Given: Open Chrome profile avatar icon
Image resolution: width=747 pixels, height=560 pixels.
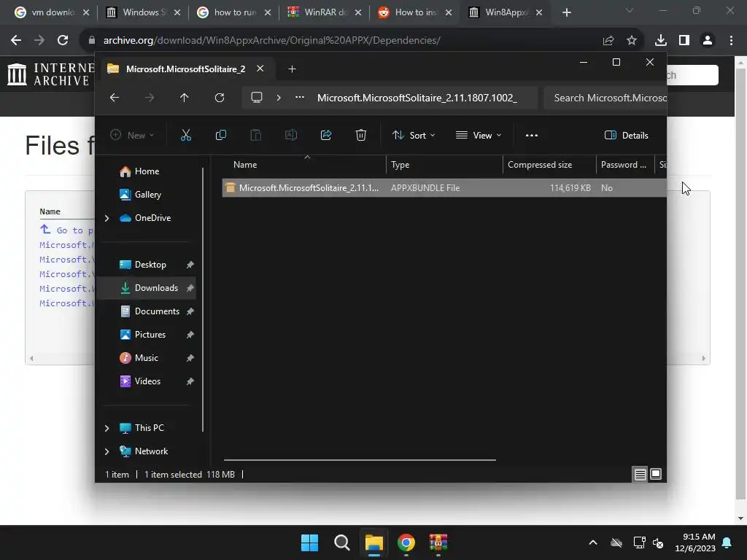Looking at the screenshot, I should click(x=708, y=41).
